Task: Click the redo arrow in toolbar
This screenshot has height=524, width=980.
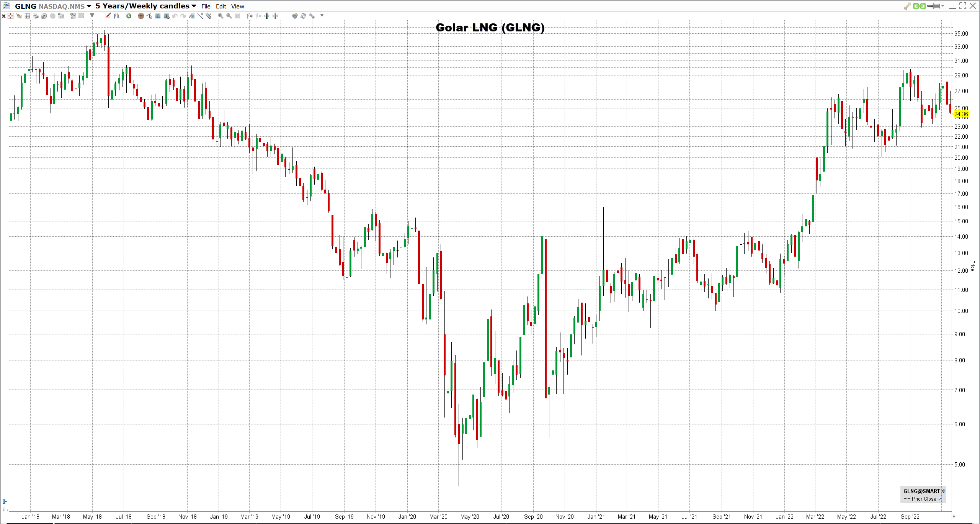Action: [x=183, y=16]
